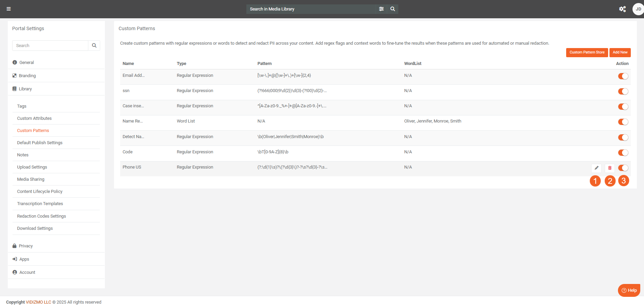The height and width of the screenshot is (308, 644).
Task: Click the portal settings search icon
Action: tap(94, 46)
